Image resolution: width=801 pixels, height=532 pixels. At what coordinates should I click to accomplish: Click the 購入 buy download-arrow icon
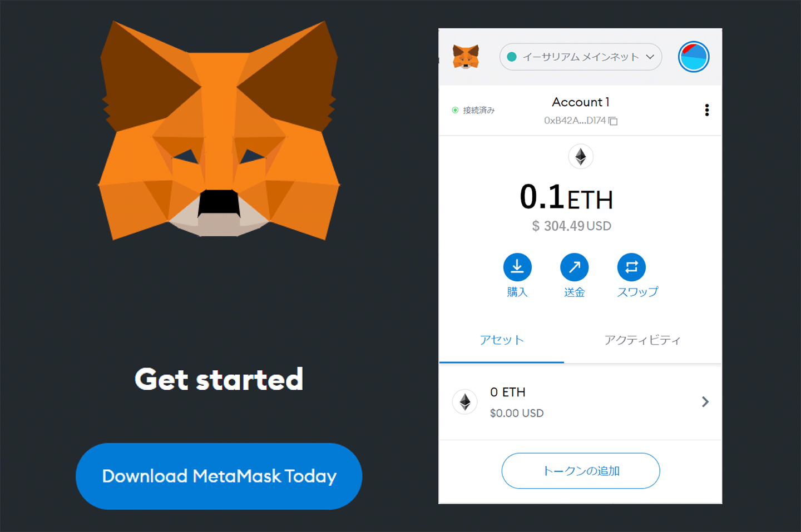(x=517, y=267)
